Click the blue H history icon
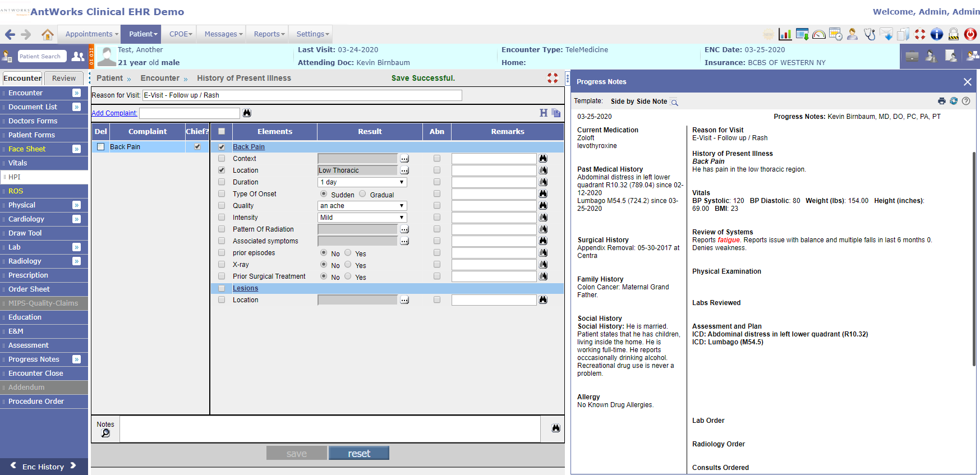Image resolution: width=980 pixels, height=475 pixels. coord(544,113)
